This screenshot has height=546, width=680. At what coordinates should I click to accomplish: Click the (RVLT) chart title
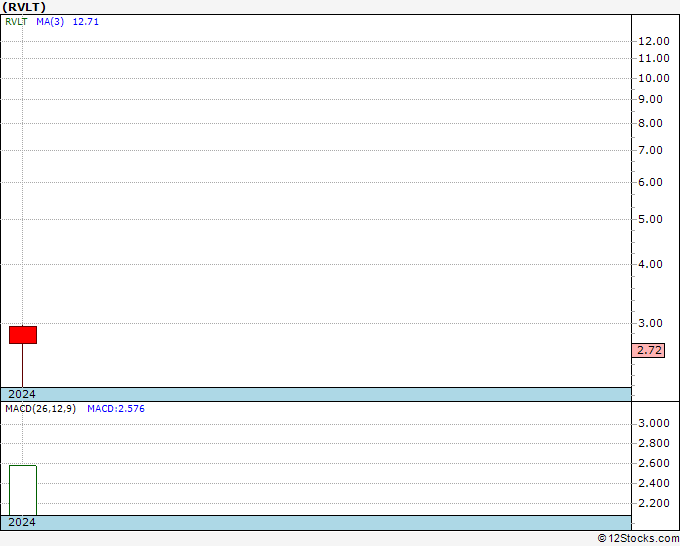pyautogui.click(x=24, y=7)
